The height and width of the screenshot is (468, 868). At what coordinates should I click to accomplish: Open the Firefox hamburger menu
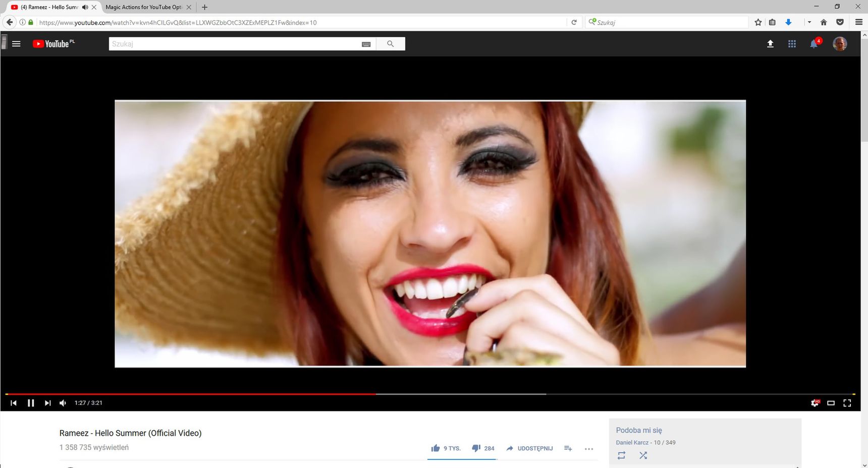coord(859,22)
